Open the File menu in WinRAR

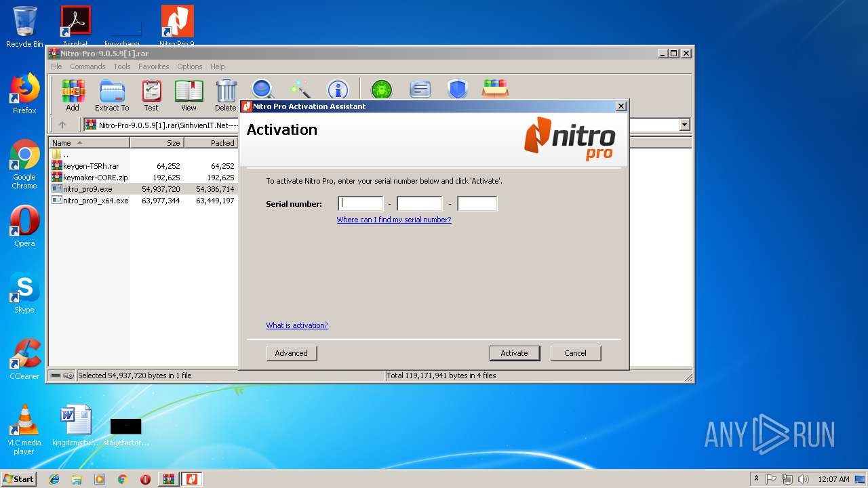pyautogui.click(x=56, y=66)
